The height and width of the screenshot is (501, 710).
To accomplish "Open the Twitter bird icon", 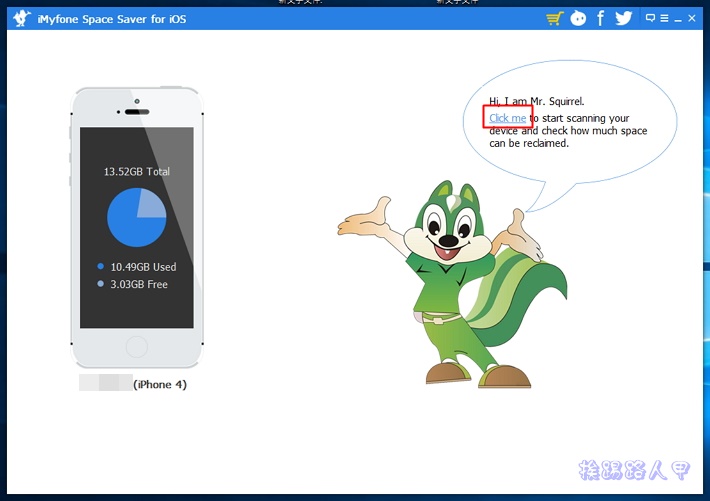I will pos(624,18).
